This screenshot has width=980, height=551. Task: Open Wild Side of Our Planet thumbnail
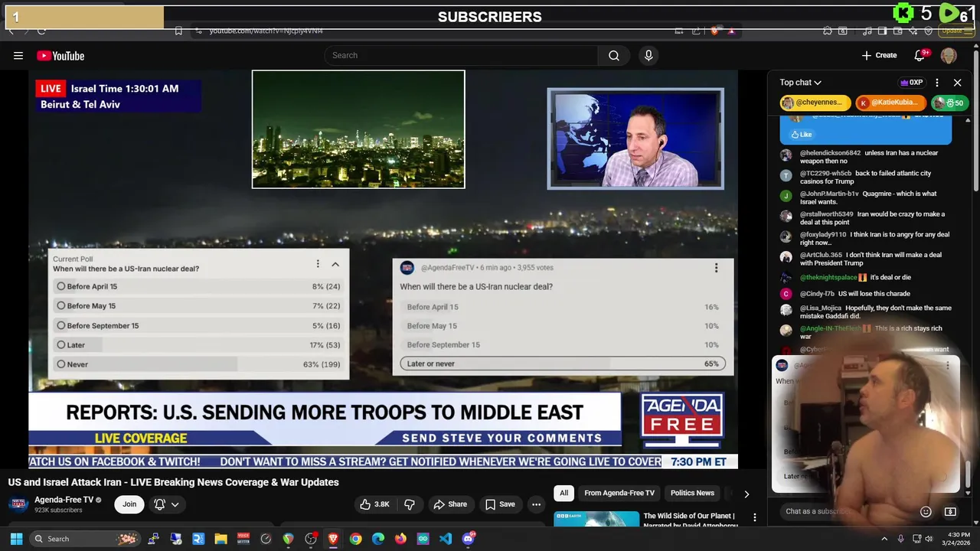tap(596, 519)
